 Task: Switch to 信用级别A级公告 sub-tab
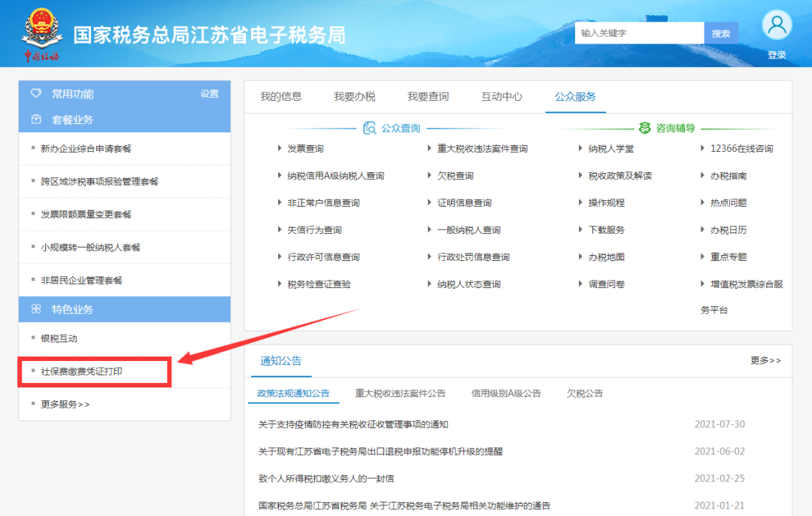point(505,393)
